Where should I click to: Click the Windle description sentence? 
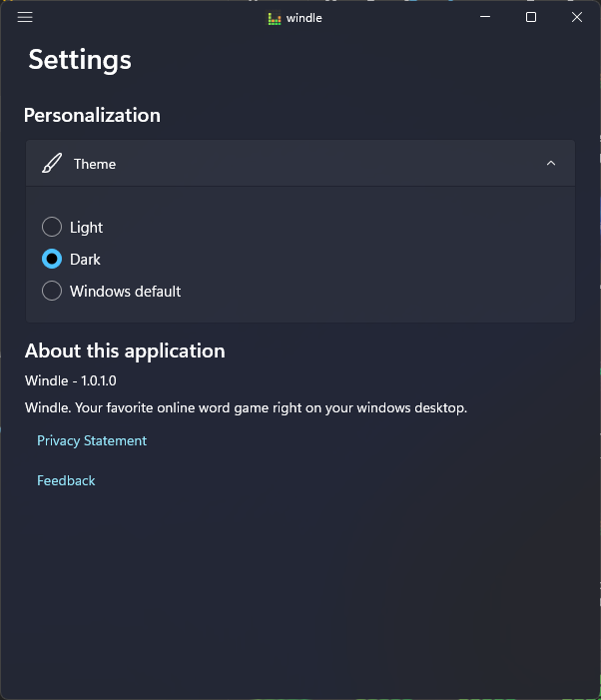[246, 407]
